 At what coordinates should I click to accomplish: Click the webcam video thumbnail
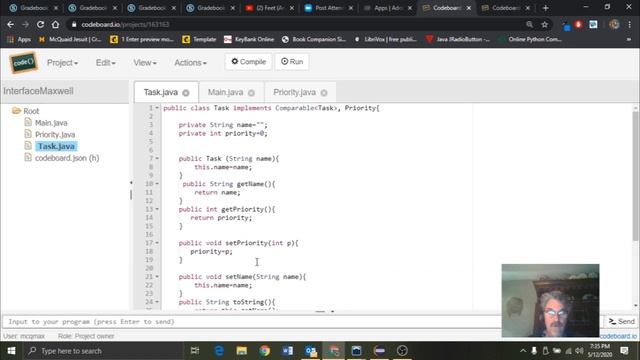[550, 300]
